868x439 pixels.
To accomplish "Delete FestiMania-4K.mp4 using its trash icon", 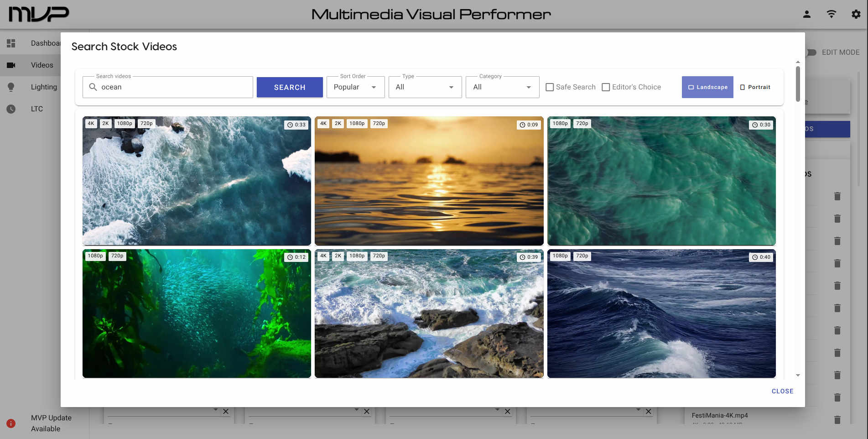I will pos(837,419).
